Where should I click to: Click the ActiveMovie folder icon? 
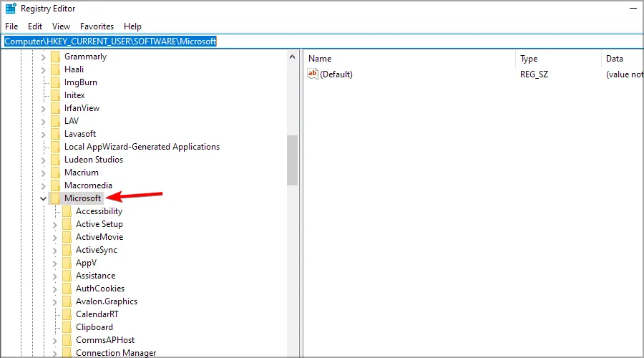(67, 237)
